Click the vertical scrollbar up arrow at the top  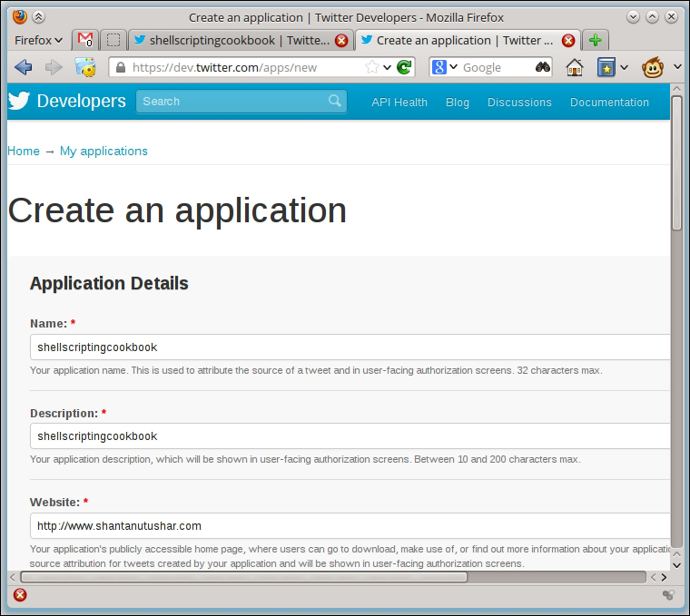(x=676, y=88)
